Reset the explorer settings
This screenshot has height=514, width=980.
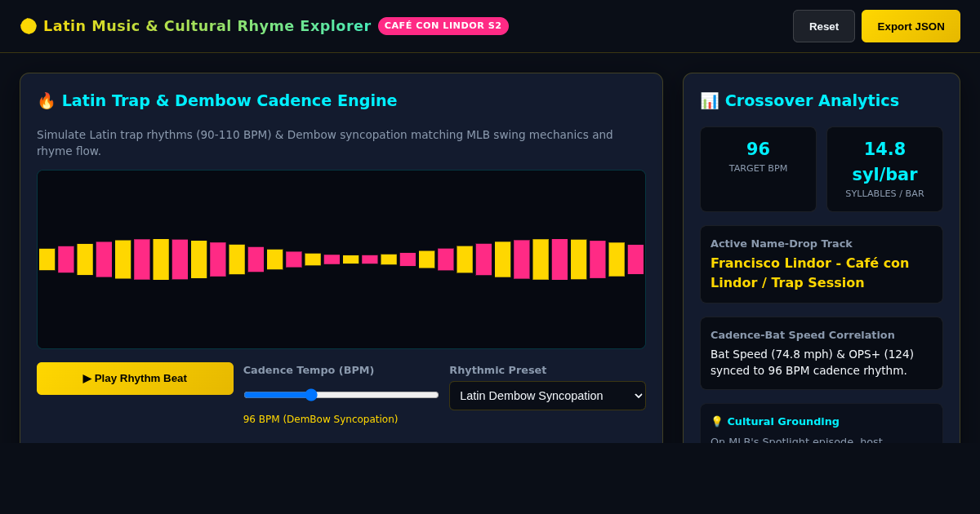(x=823, y=26)
